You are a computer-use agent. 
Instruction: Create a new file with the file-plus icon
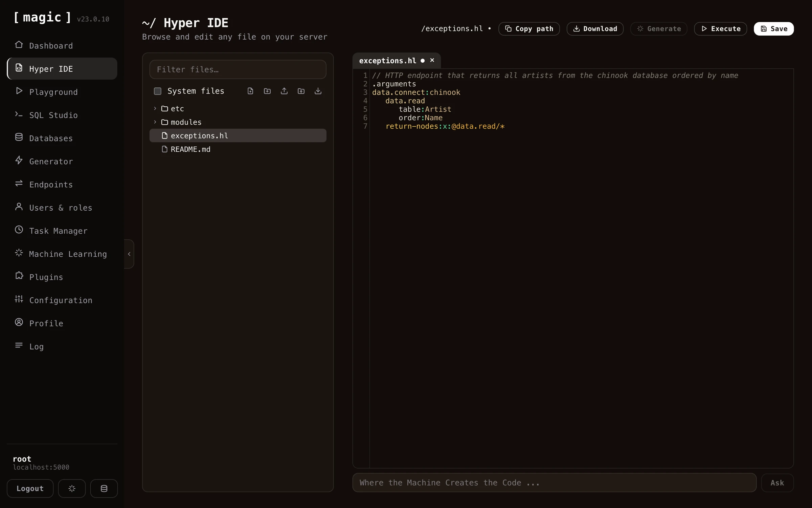[x=250, y=91]
